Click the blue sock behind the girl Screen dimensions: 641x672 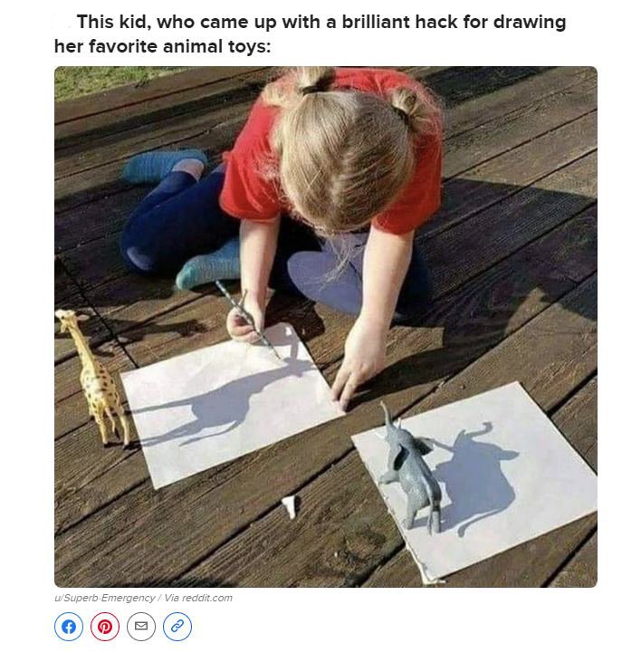163,165
